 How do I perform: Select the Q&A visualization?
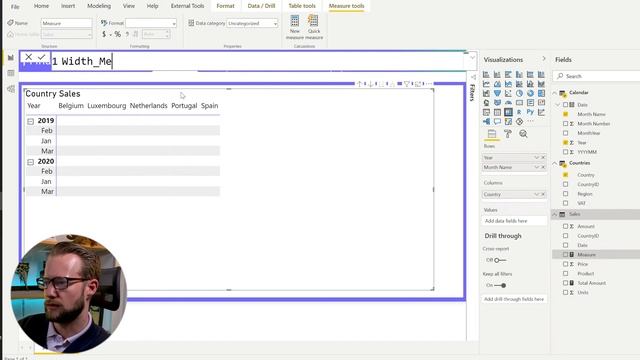(497, 122)
